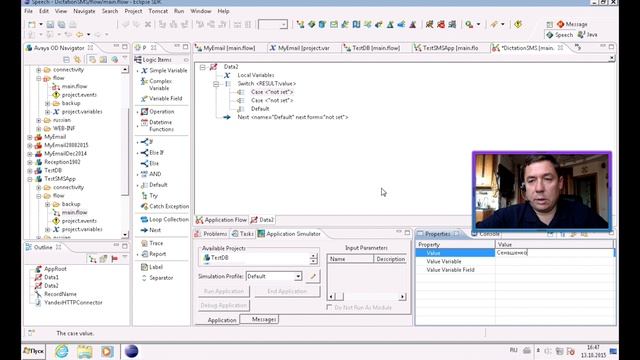The height and width of the screenshot is (360, 640).
Task: Collapse the Data2 node in editor
Action: [x=202, y=67]
